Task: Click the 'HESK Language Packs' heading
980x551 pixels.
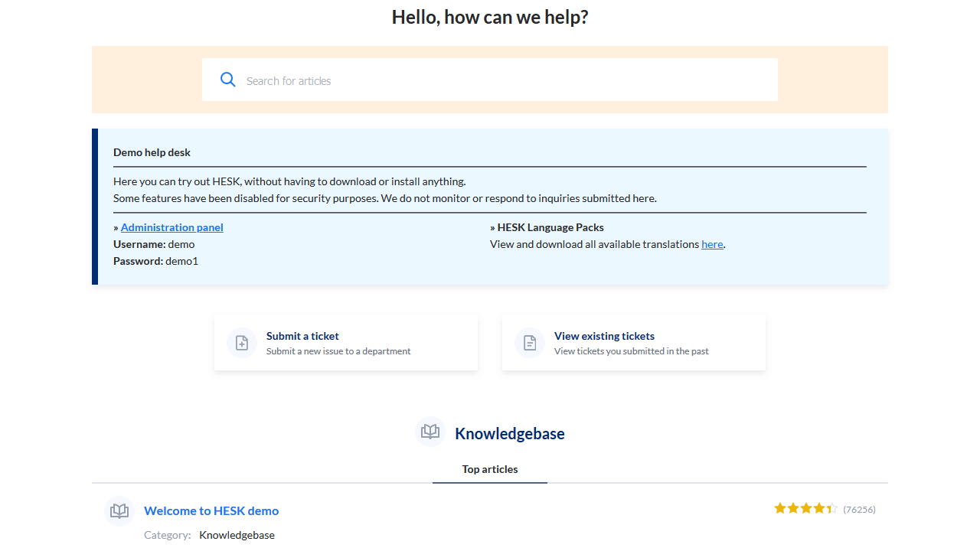Action: [550, 227]
